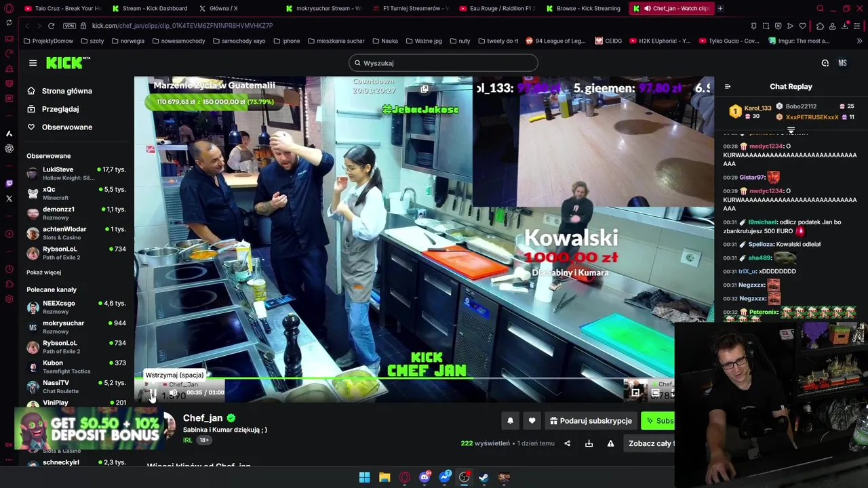Collapse the Chat Replay panel with the arrow icon
868x488 pixels.
click(728, 87)
